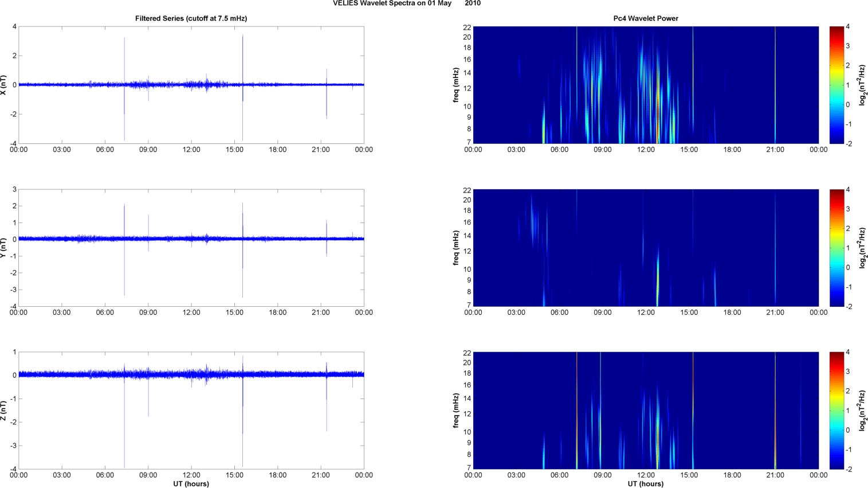This screenshot has width=868, height=488.
Task: Click the "10" frequency tick of the Z spectrogram
Action: 467,432
